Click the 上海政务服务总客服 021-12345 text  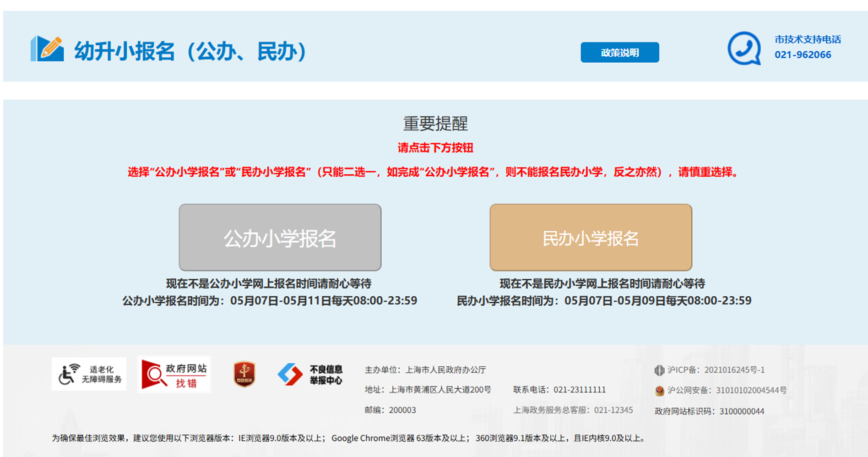[x=573, y=410]
